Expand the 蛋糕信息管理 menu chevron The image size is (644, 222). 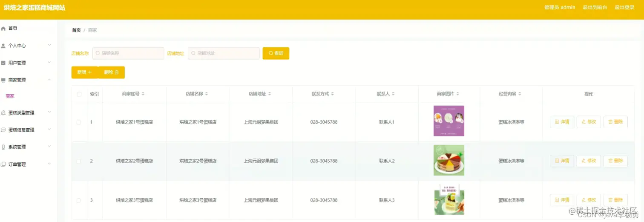[49, 130]
